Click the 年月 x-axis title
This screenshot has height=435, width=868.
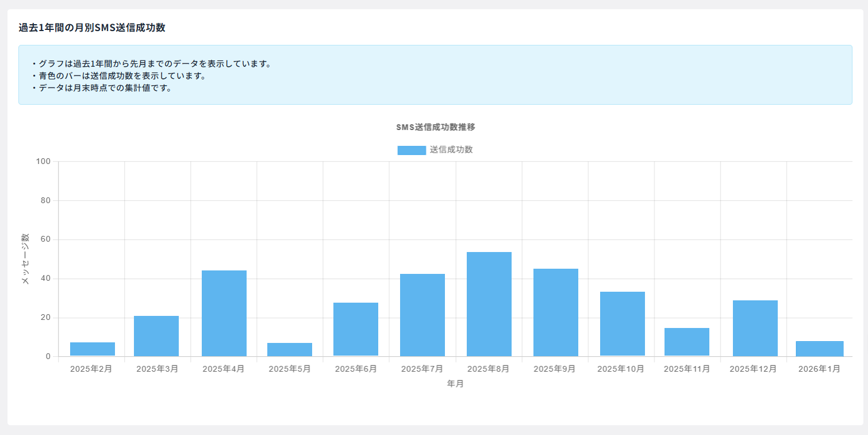click(455, 384)
